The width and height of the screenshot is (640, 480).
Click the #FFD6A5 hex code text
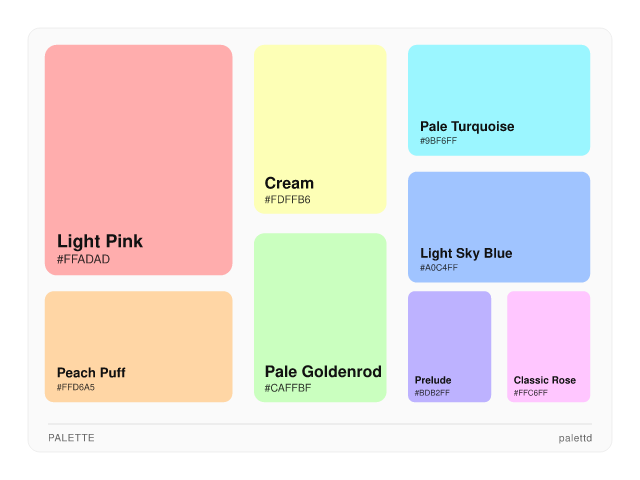76,388
